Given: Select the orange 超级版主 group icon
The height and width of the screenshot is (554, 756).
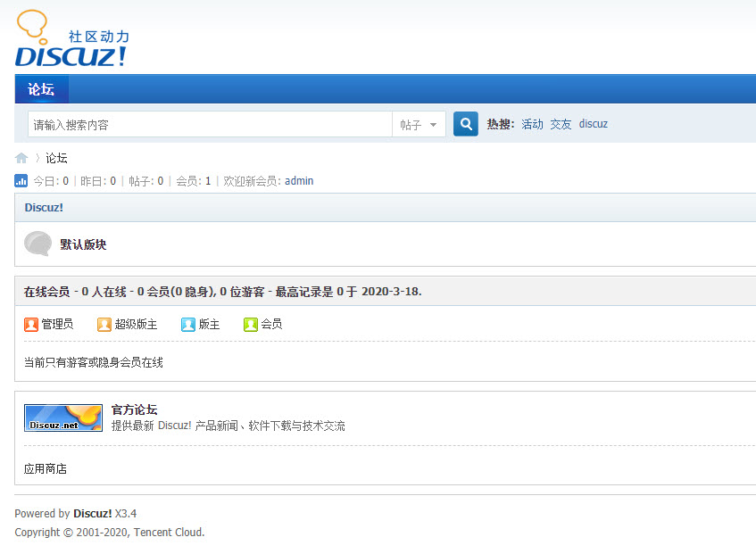Looking at the screenshot, I should (x=104, y=324).
